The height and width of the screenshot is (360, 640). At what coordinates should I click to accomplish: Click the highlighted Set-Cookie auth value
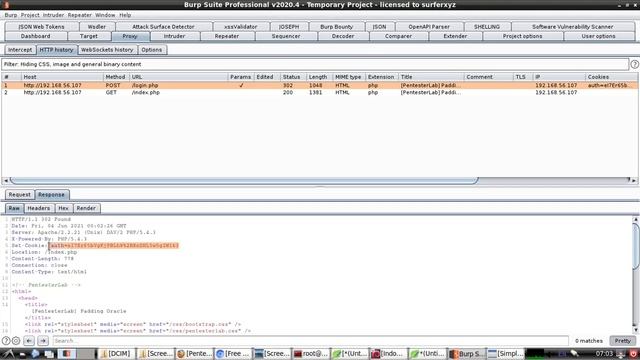point(114,245)
